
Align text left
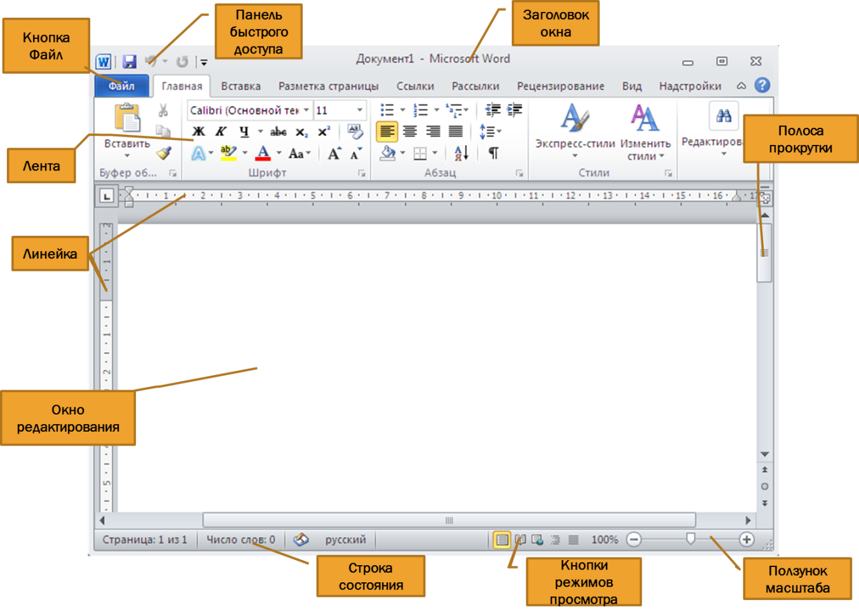click(x=387, y=132)
